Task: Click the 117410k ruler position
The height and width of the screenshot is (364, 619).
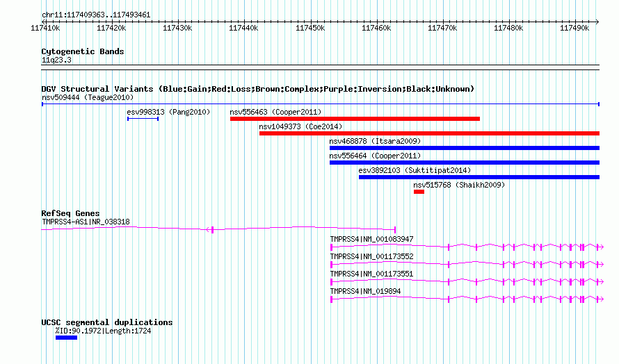Action: (45, 28)
